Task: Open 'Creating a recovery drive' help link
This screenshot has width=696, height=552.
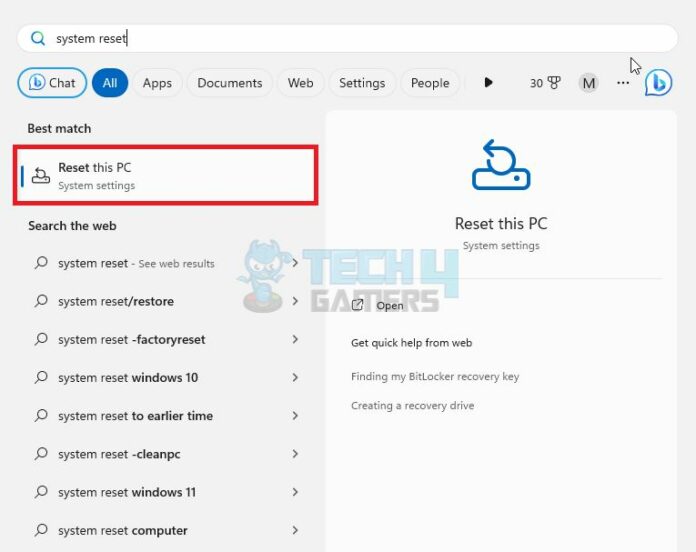Action: tap(412, 406)
